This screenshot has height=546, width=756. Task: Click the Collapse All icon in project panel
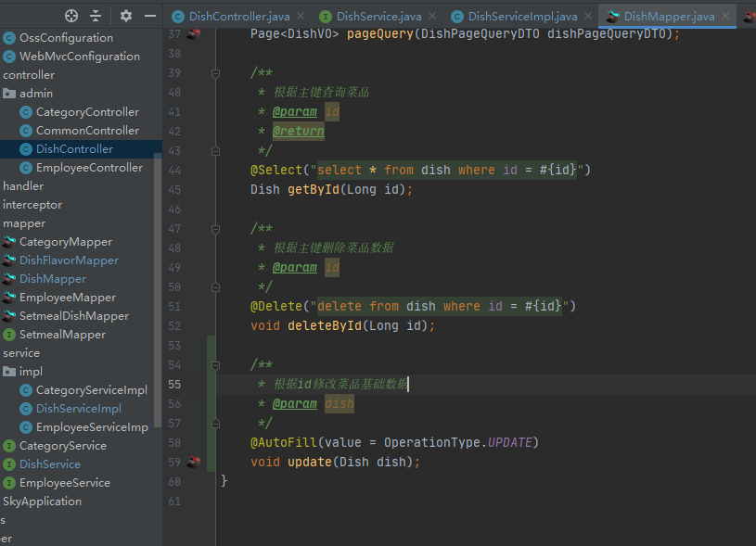(96, 16)
